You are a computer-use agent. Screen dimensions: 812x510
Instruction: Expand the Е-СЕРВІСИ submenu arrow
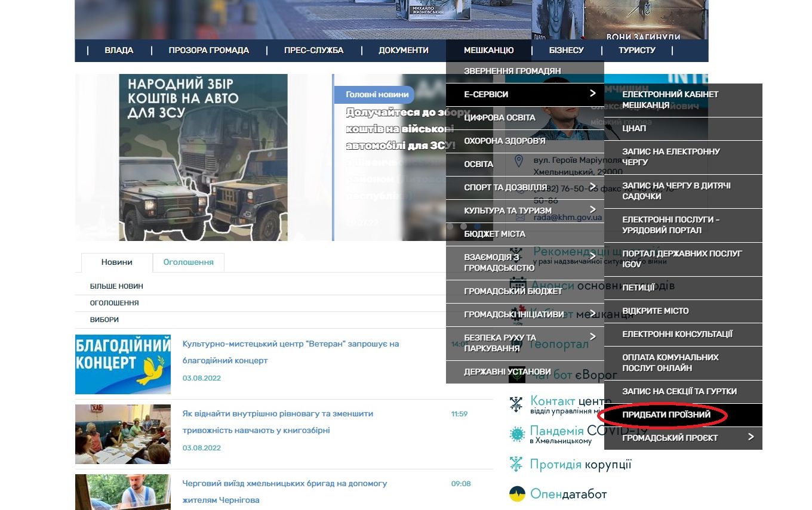592,94
